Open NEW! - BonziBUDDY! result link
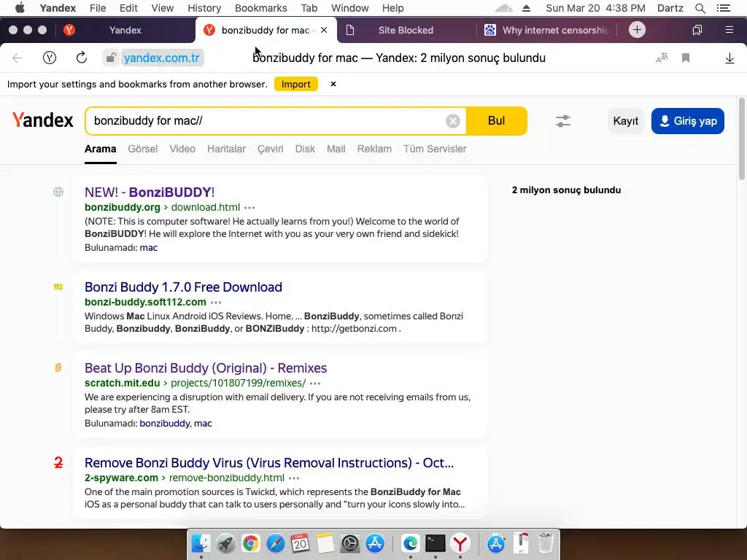This screenshot has height=560, width=747. tap(150, 192)
